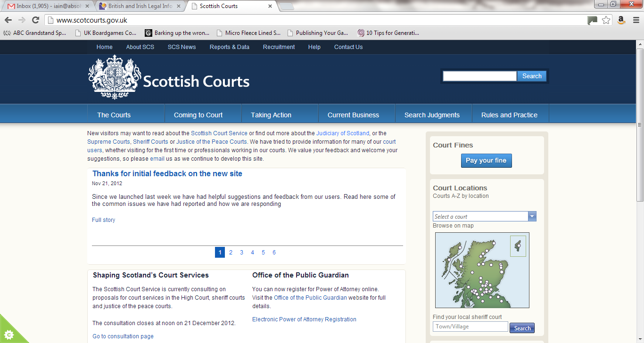Screen dimensions: 644x343
Task: Click the Full story link
Action: click(103, 220)
